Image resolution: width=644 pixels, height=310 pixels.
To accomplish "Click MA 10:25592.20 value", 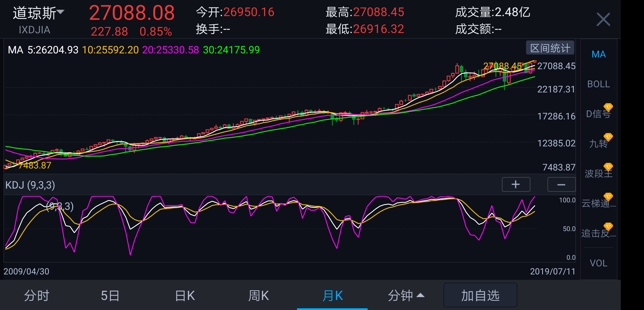I will point(110,50).
